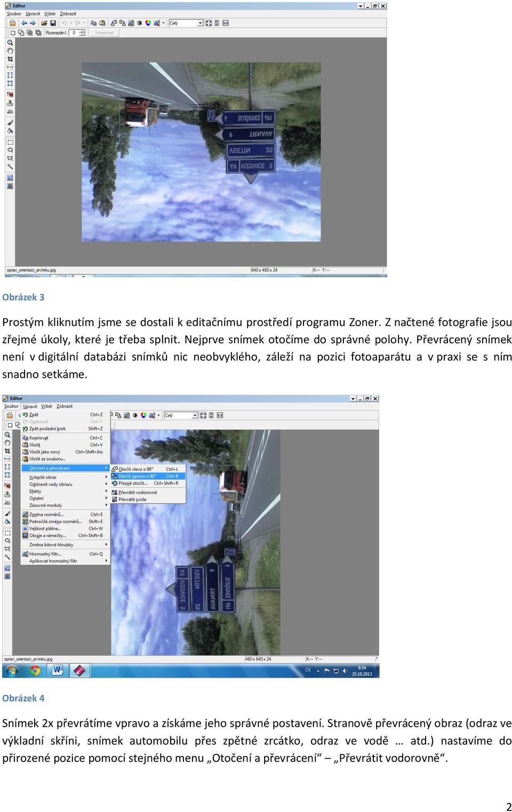Open the Undo history dropdown arrow in Obrázek 3
Screen dimensions: 512x812
coord(71,23)
